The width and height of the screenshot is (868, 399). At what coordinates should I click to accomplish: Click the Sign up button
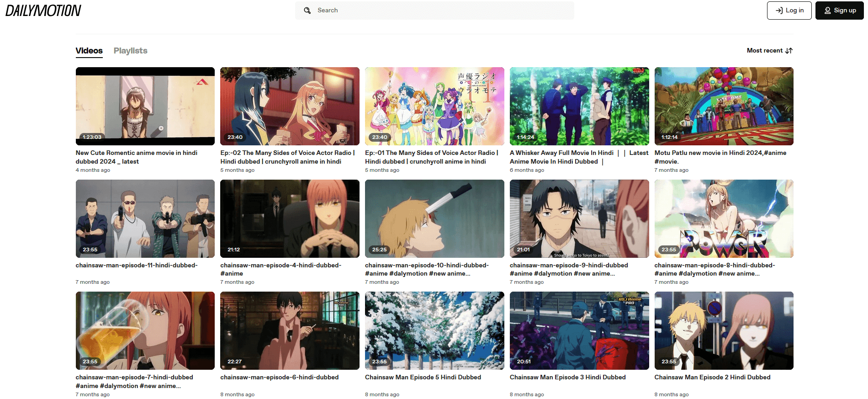pyautogui.click(x=840, y=11)
